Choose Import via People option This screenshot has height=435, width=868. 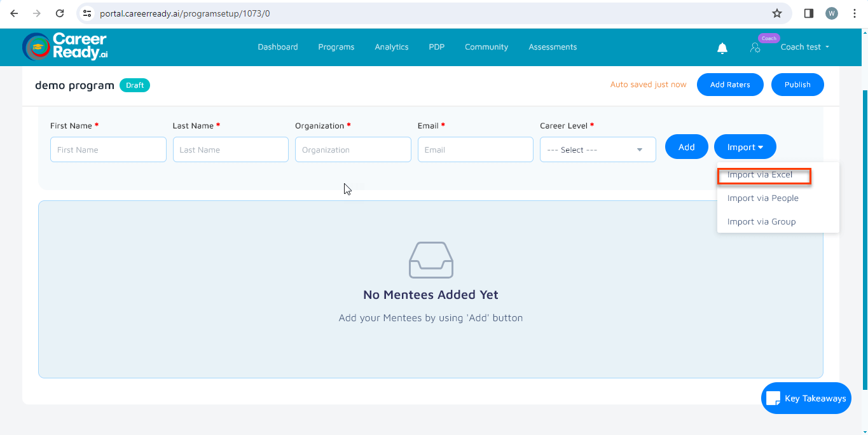762,198
